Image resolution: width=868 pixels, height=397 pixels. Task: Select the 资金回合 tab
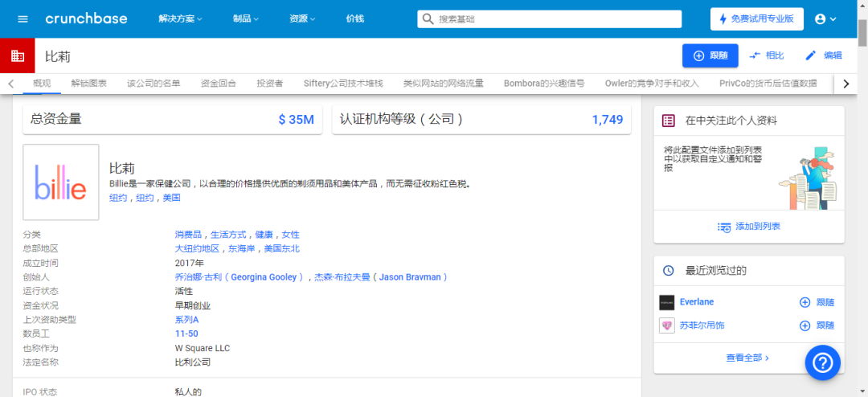coord(218,84)
